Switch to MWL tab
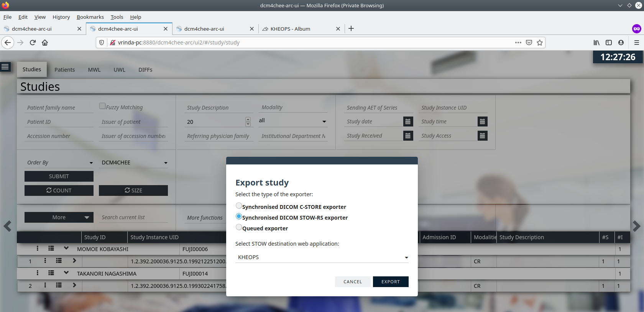This screenshot has width=644, height=312. [x=94, y=70]
